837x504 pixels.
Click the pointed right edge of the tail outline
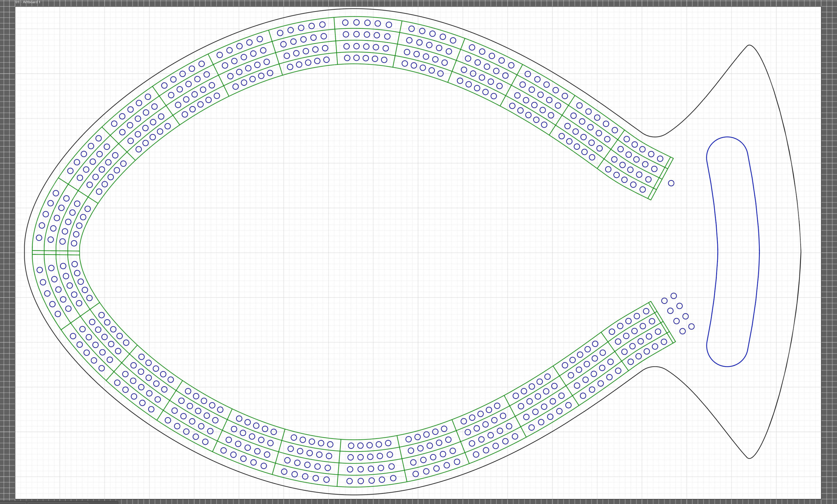coord(801,252)
